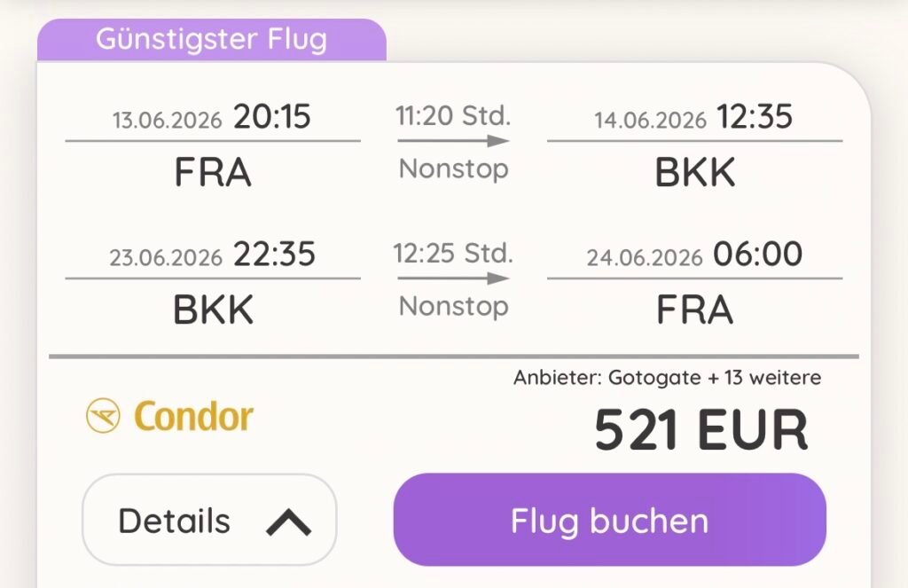Click the 11:20 Std. flight duration
908x588 pixels.
click(453, 115)
